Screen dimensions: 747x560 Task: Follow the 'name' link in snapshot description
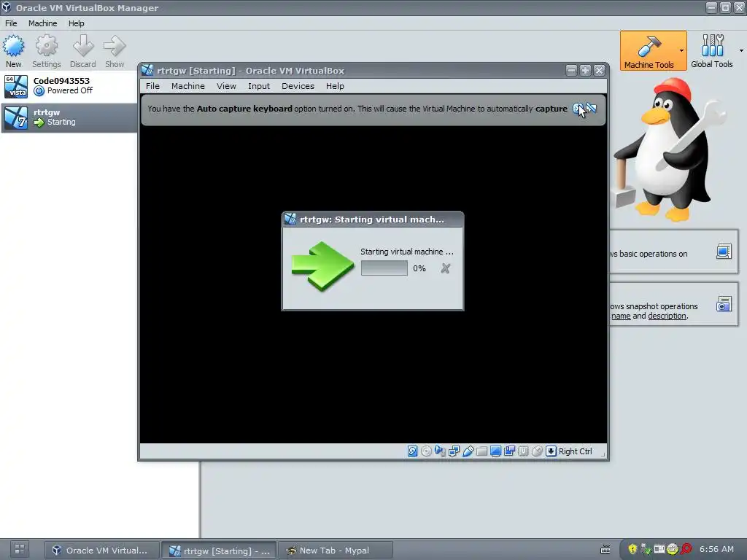[x=621, y=316]
